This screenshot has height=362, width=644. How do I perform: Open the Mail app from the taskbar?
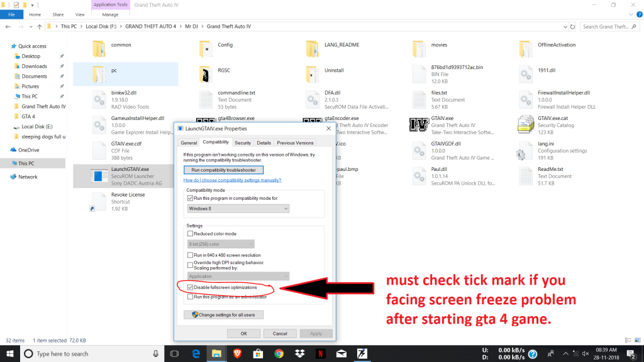click(341, 354)
